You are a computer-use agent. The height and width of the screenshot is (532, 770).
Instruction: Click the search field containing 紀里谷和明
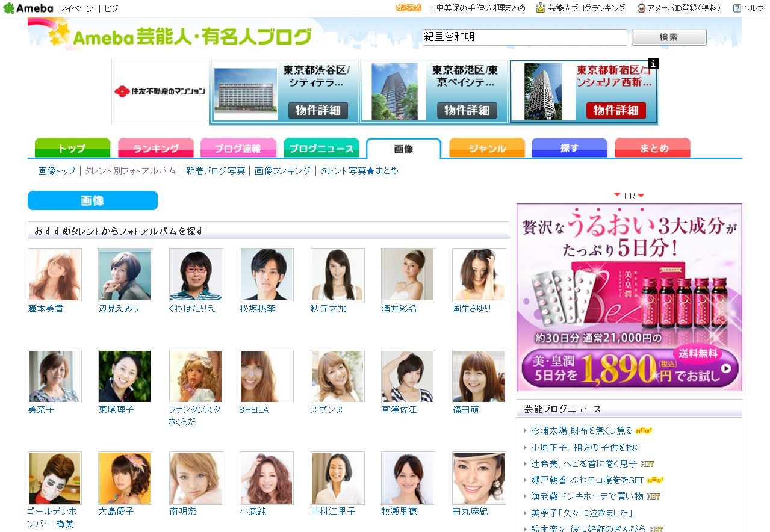[525, 37]
